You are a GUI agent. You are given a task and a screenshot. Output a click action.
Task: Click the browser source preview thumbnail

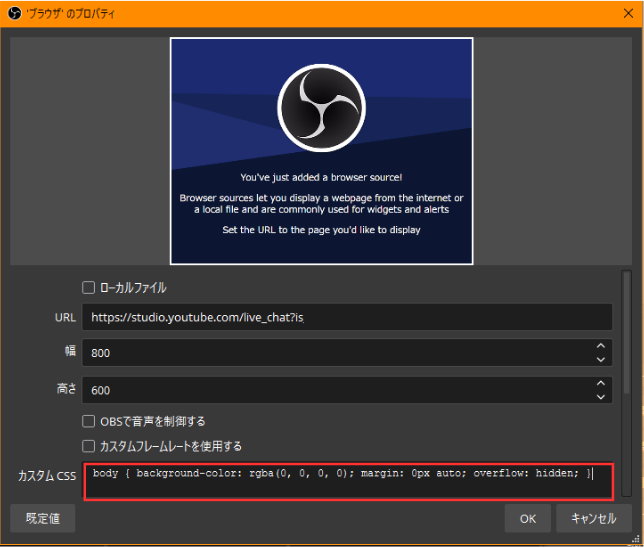[321, 151]
